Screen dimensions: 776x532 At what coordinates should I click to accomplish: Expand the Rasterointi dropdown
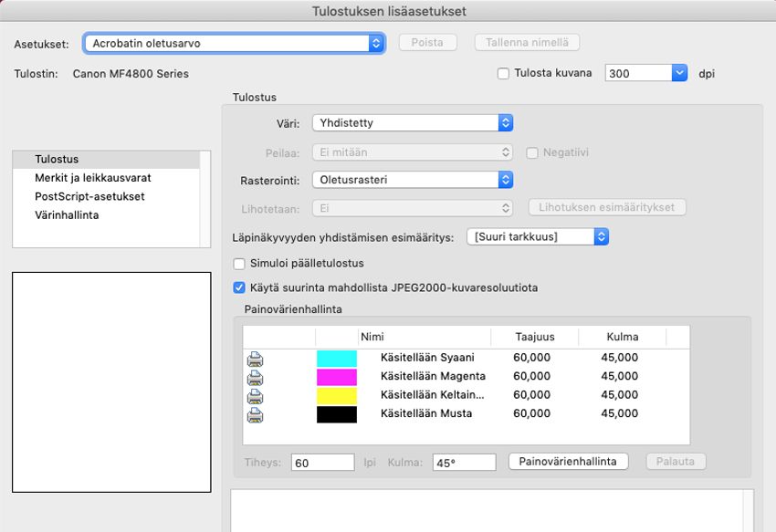point(412,180)
